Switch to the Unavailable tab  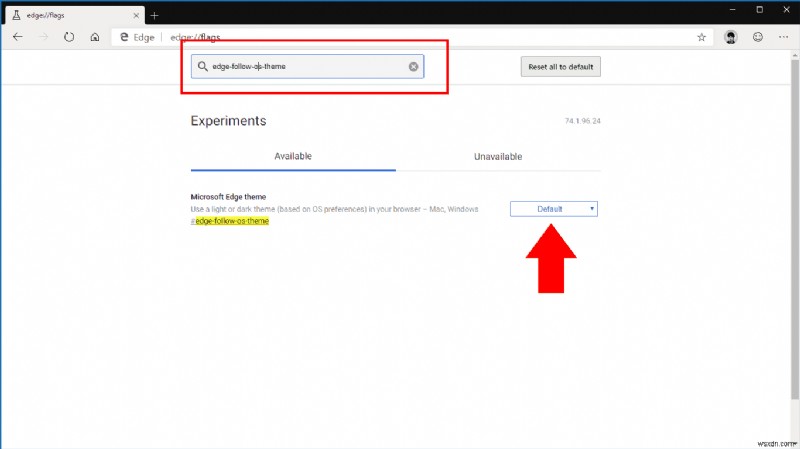click(498, 157)
